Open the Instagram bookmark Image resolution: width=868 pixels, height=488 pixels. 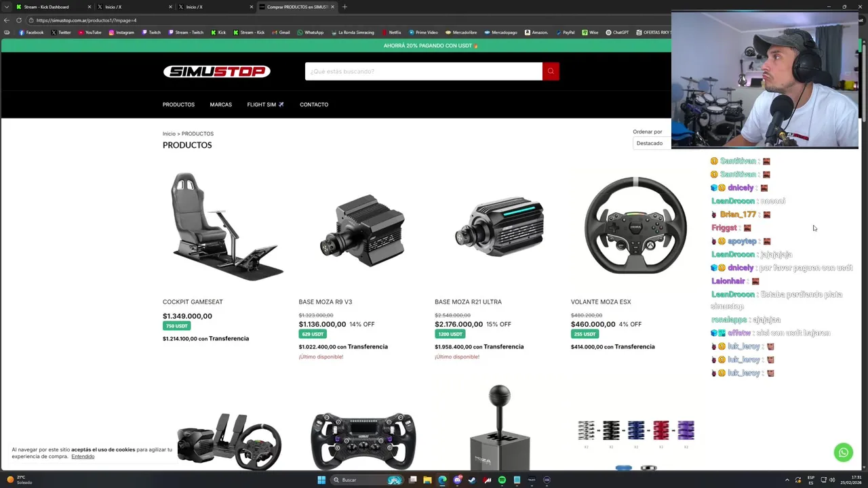click(x=121, y=33)
